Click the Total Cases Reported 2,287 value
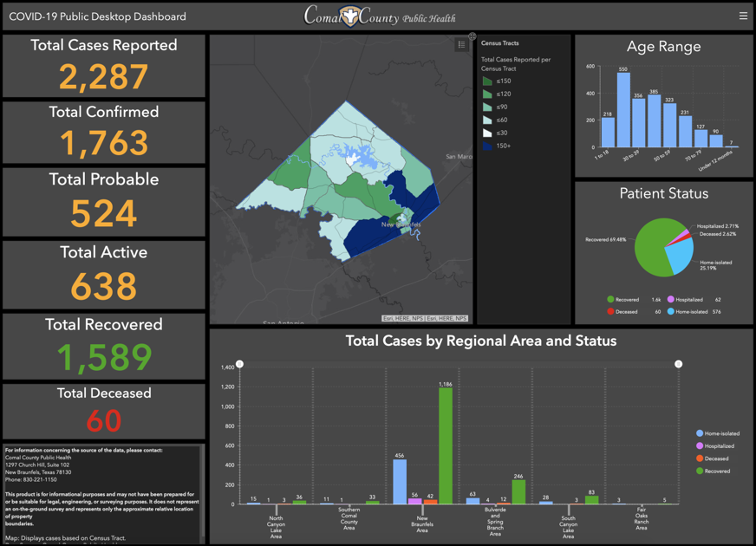This screenshot has width=756, height=546. click(x=104, y=76)
